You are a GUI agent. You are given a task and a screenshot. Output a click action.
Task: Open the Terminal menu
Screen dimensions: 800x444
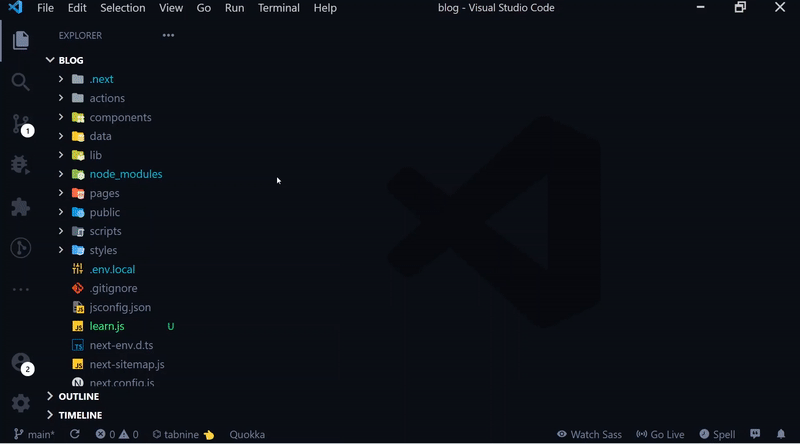(279, 8)
